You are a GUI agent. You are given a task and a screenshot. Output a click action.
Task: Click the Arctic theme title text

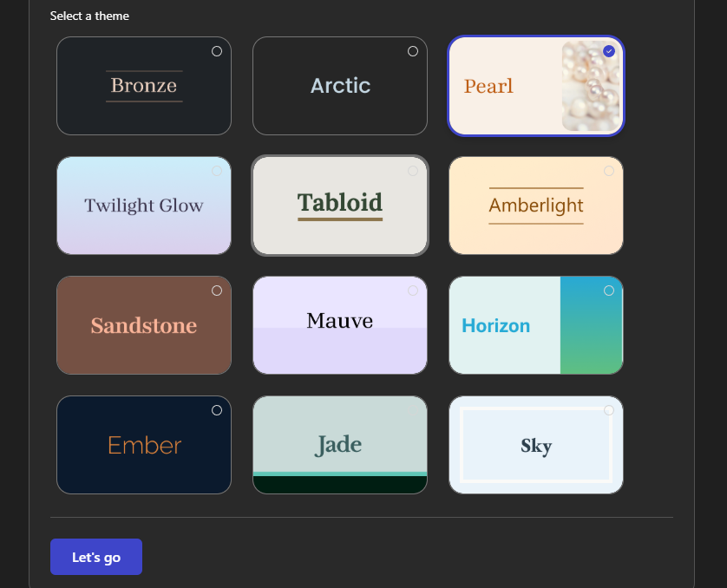coord(340,86)
